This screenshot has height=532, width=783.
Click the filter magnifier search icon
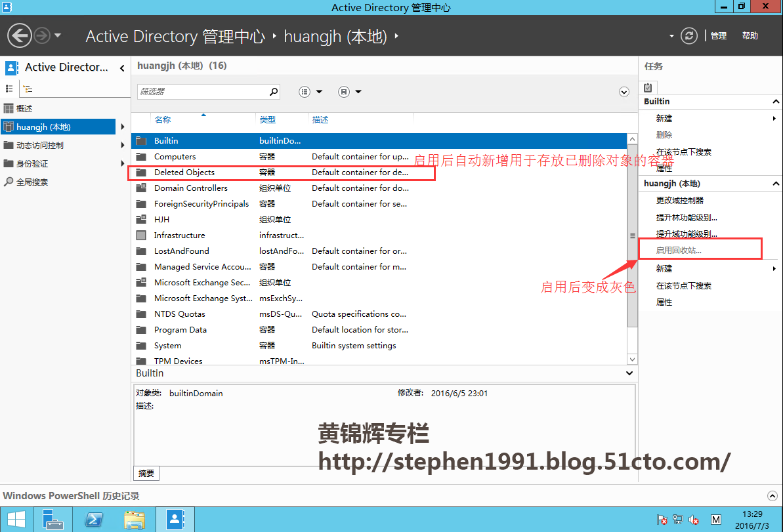[x=274, y=91]
